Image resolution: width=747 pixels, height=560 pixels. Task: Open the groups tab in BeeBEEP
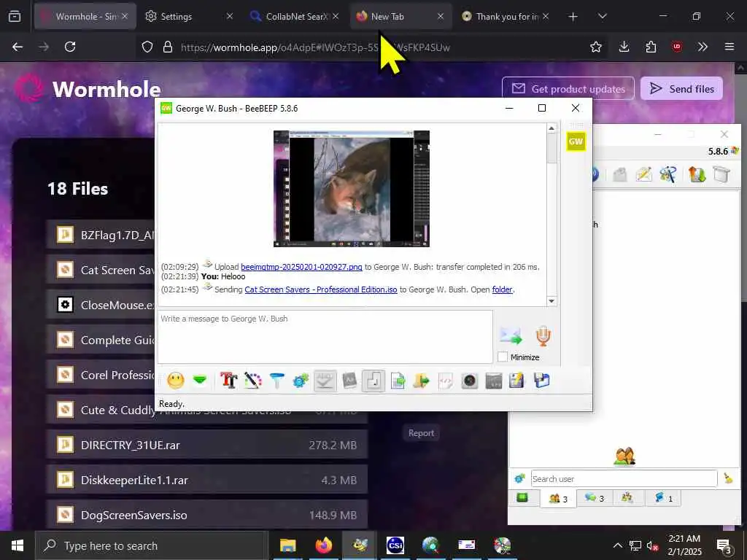(627, 497)
